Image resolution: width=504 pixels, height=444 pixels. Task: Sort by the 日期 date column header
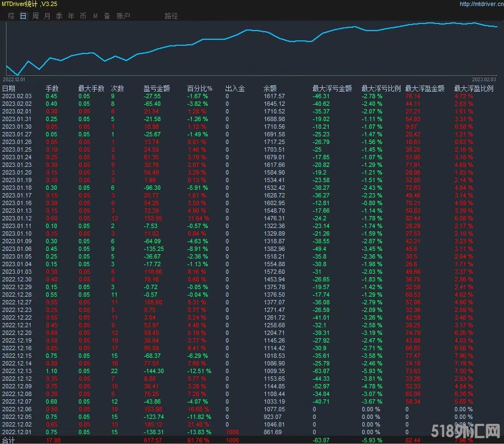[x=9, y=88]
